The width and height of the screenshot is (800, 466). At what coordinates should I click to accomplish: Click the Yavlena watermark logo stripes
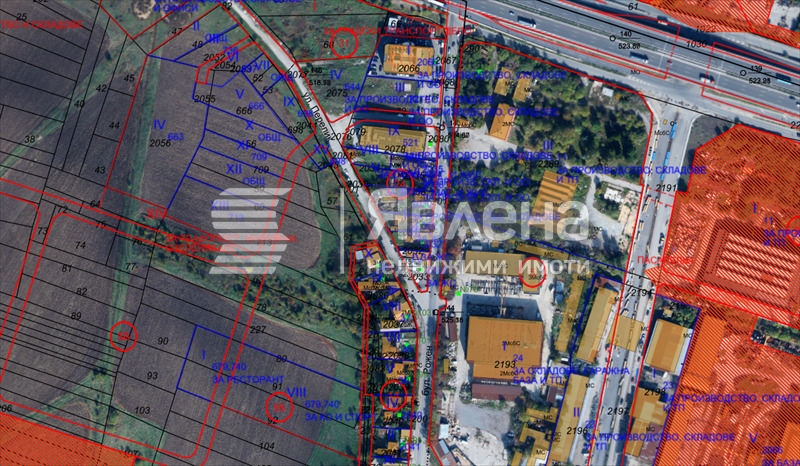click(250, 231)
